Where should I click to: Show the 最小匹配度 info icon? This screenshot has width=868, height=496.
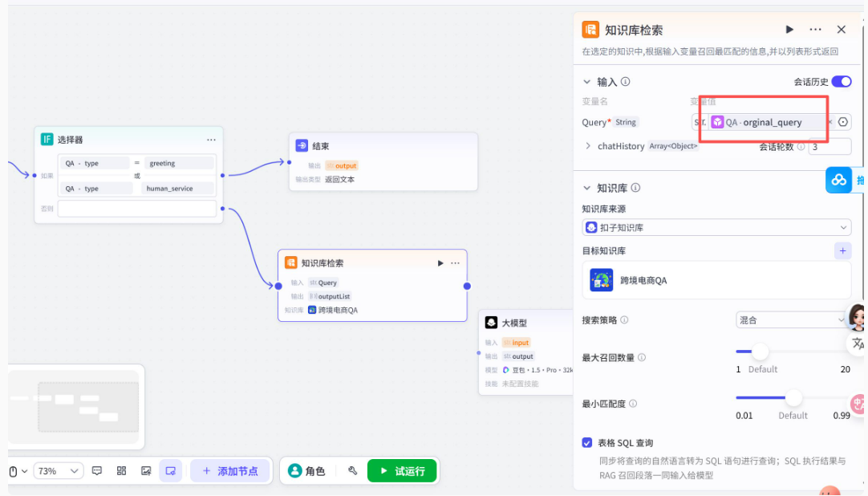tap(633, 404)
